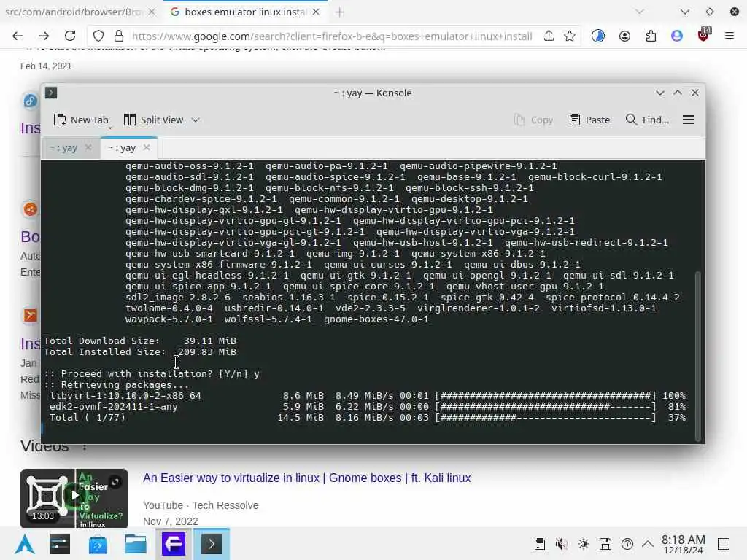
Task: Click the edk2-ovmf download progress bar
Action: [546, 407]
